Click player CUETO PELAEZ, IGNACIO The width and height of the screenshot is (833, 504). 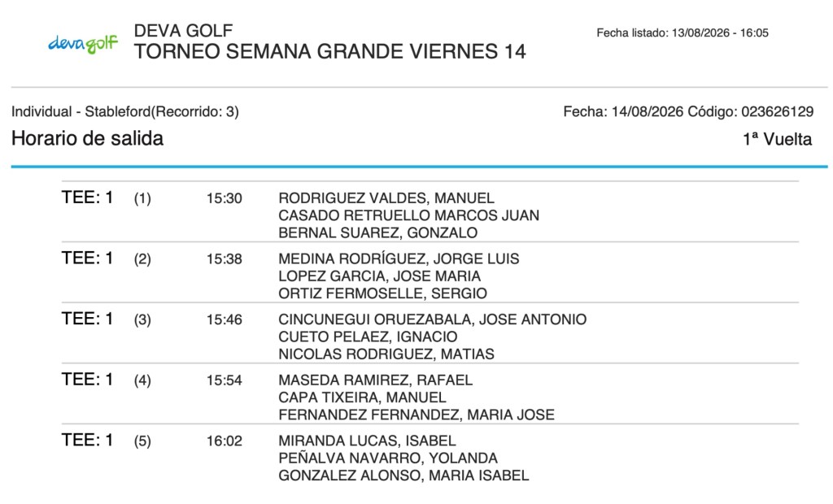[x=368, y=337]
